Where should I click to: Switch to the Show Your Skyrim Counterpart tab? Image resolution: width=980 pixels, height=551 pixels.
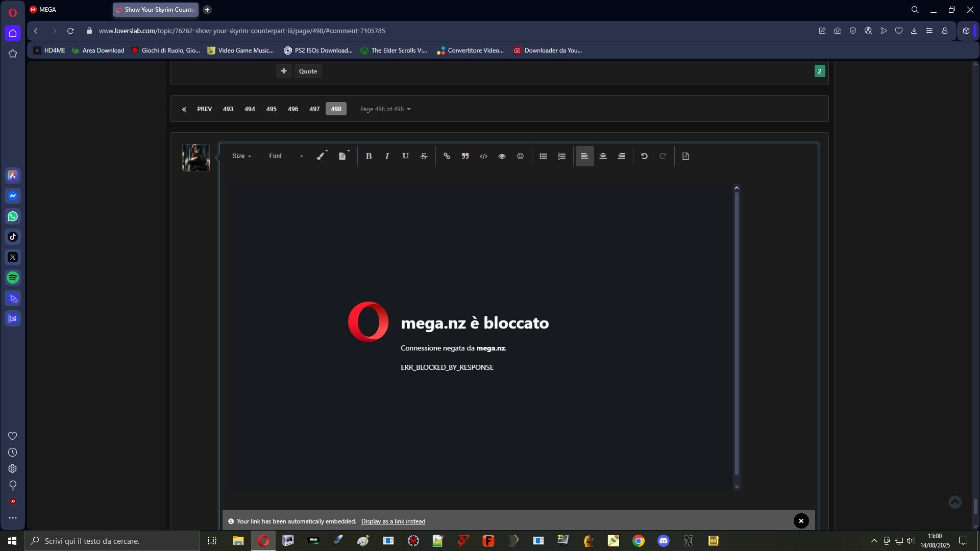tap(155, 10)
